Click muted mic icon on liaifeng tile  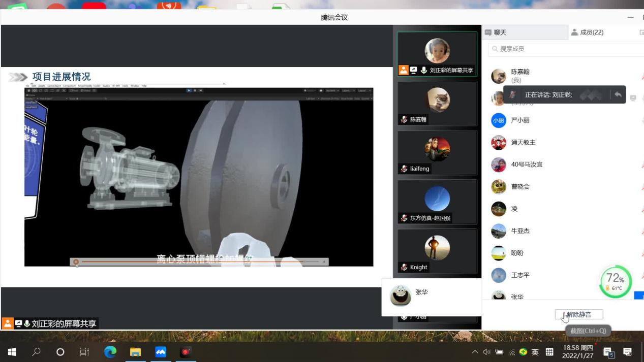coord(404,169)
